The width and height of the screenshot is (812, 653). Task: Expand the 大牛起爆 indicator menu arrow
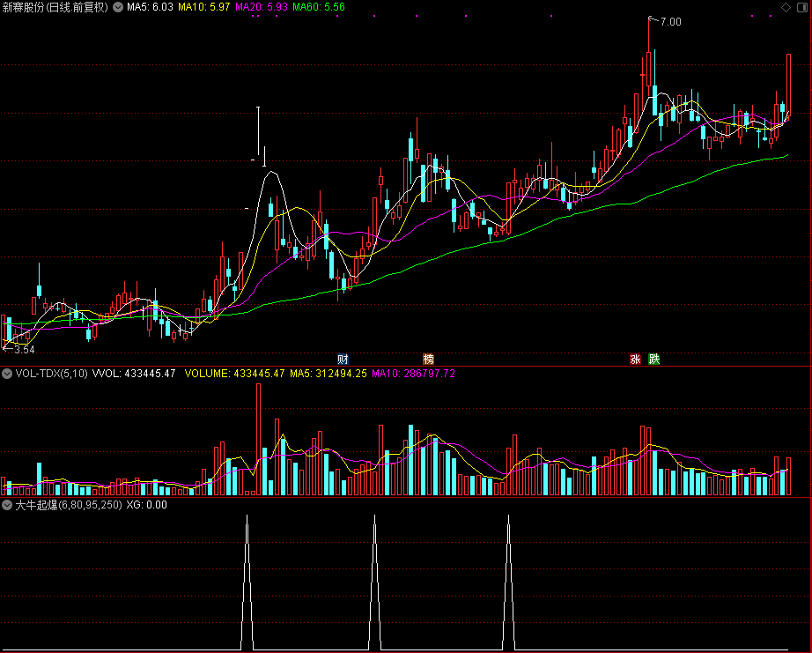coord(7,505)
